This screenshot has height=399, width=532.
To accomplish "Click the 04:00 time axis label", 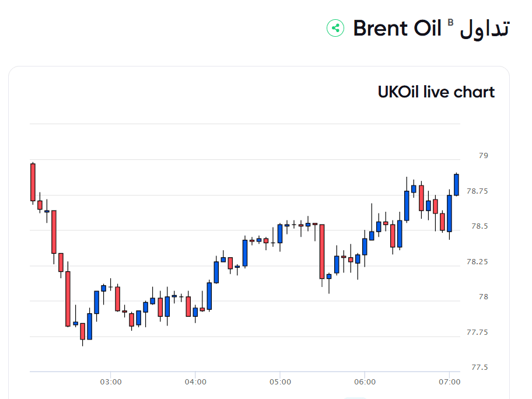I will [195, 382].
